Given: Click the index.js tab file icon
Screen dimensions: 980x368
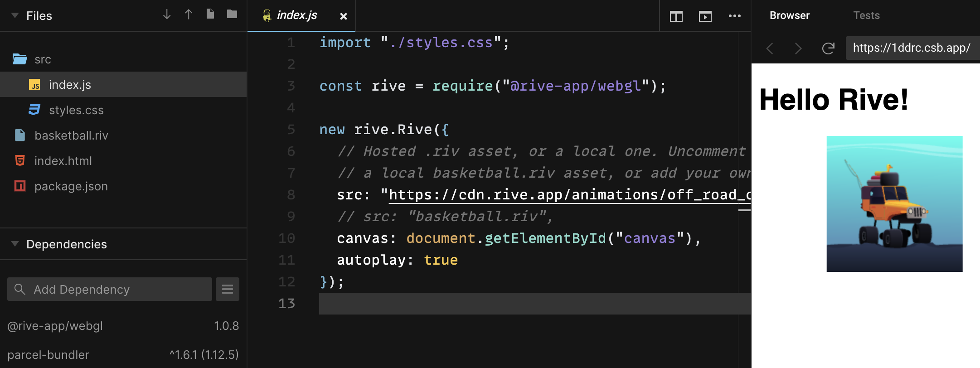Looking at the screenshot, I should [x=267, y=16].
